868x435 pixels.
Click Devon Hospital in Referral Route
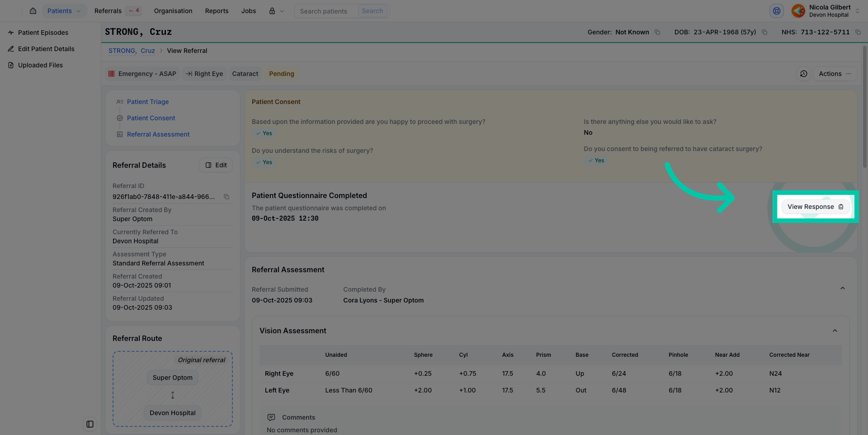coord(173,413)
